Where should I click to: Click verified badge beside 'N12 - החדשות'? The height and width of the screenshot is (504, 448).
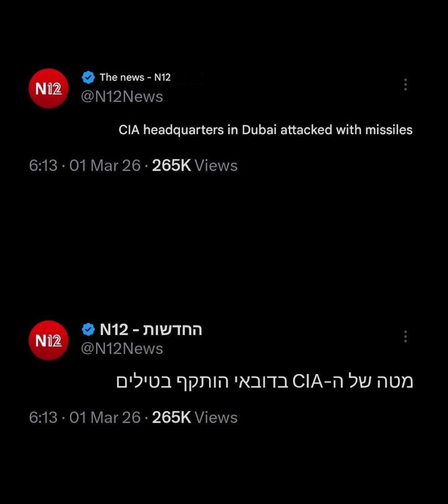pyautogui.click(x=88, y=329)
